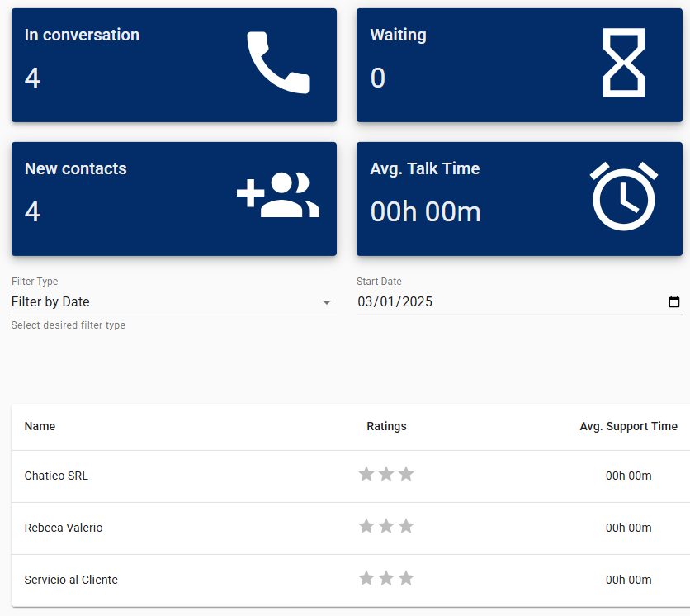Screen dimensions: 690x616
Task: Click the Avg. Support Time column header
Action: point(628,426)
